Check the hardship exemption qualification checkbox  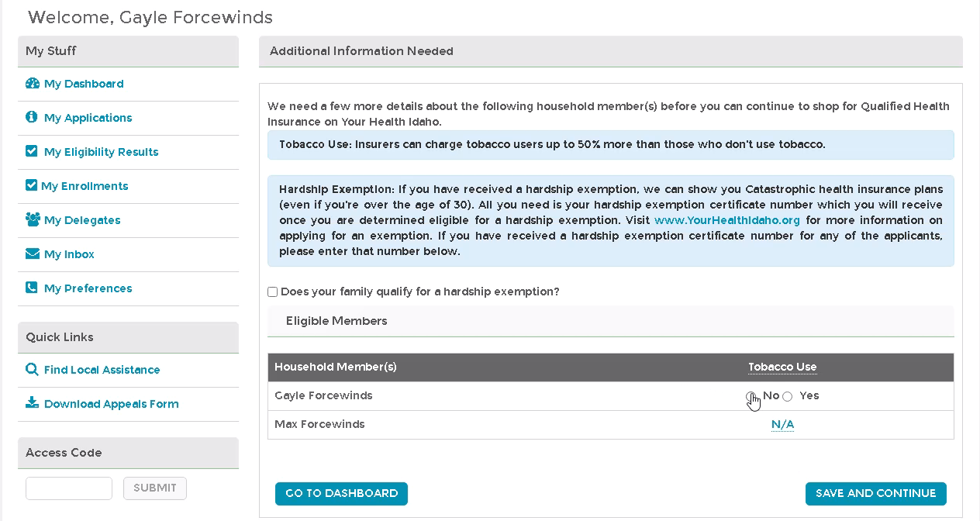coord(273,292)
